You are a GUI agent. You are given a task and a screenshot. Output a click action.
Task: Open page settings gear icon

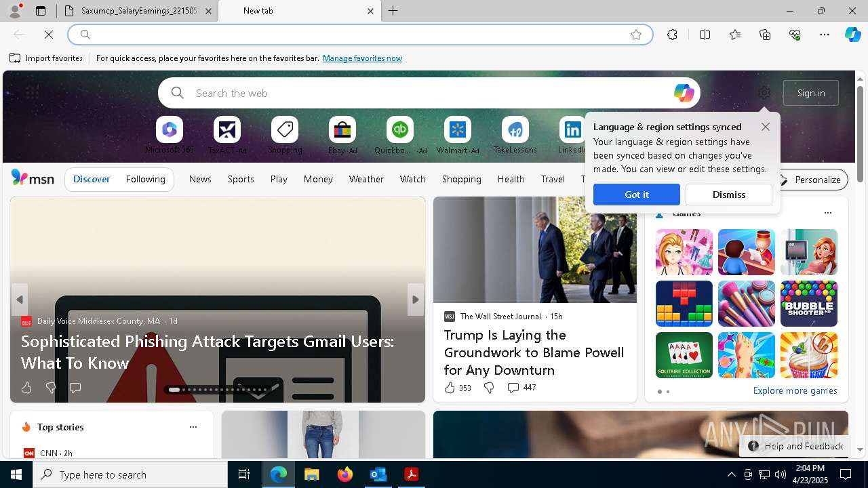click(764, 93)
